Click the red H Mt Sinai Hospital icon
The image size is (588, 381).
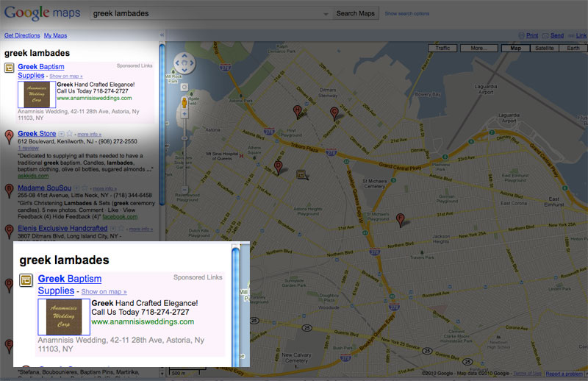click(x=241, y=156)
